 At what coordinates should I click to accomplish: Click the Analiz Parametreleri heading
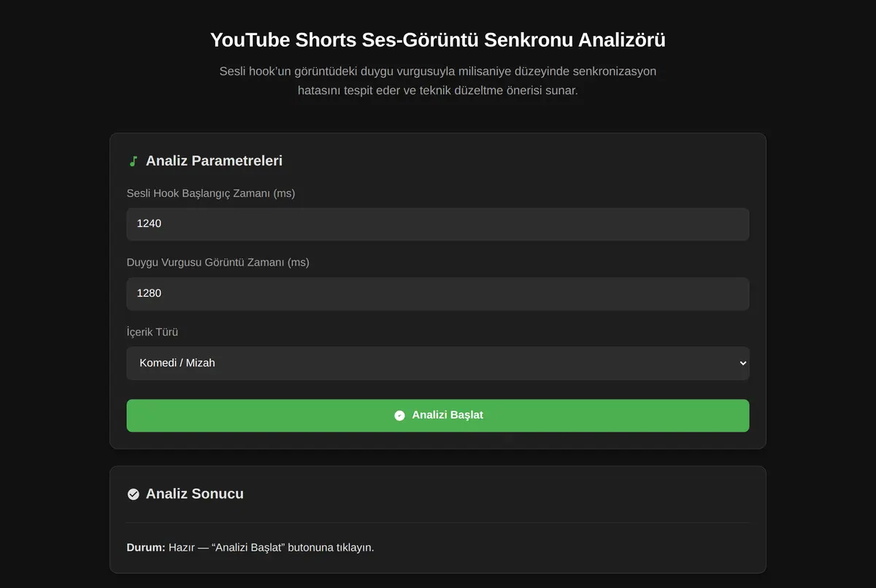click(214, 160)
